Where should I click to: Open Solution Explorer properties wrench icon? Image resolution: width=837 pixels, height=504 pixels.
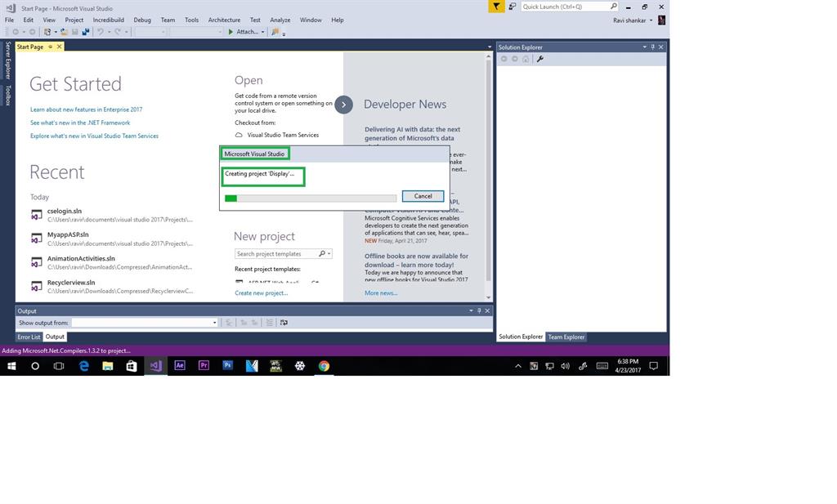pos(540,59)
